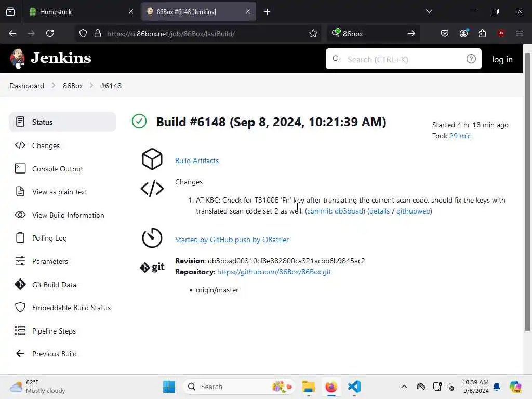Click the #6148 breadcrumb
Screen dimensions: 532x399
click(111, 86)
